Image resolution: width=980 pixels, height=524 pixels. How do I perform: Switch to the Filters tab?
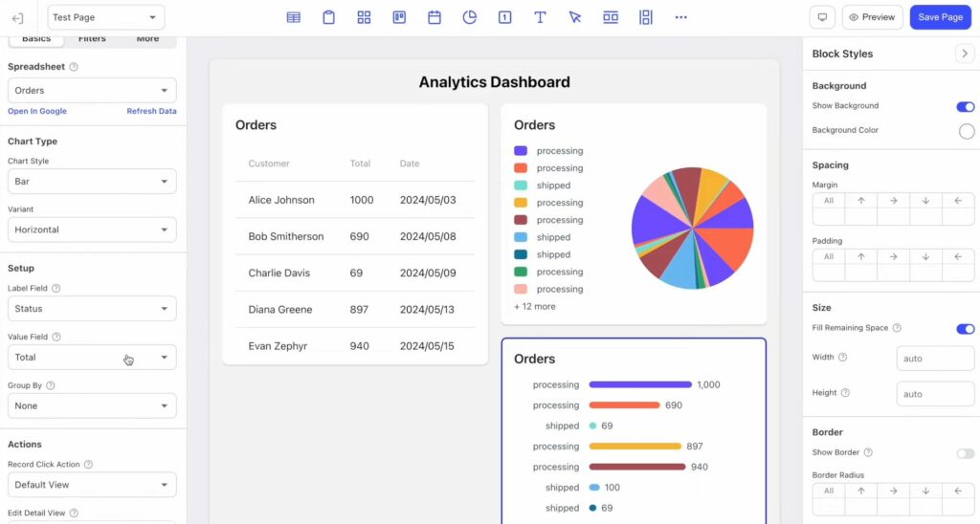click(x=92, y=39)
